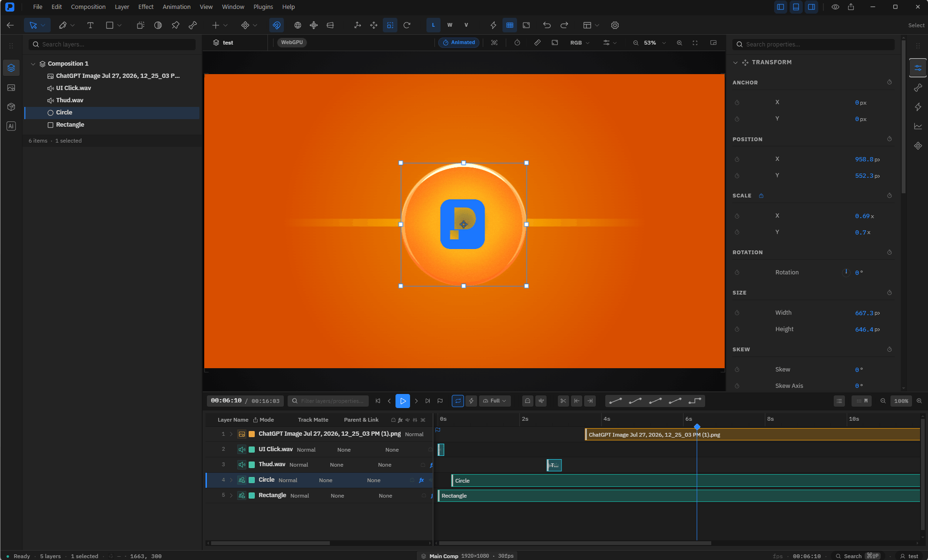Click the Search layers input field
Image resolution: width=928 pixels, height=560 pixels.
(x=112, y=45)
